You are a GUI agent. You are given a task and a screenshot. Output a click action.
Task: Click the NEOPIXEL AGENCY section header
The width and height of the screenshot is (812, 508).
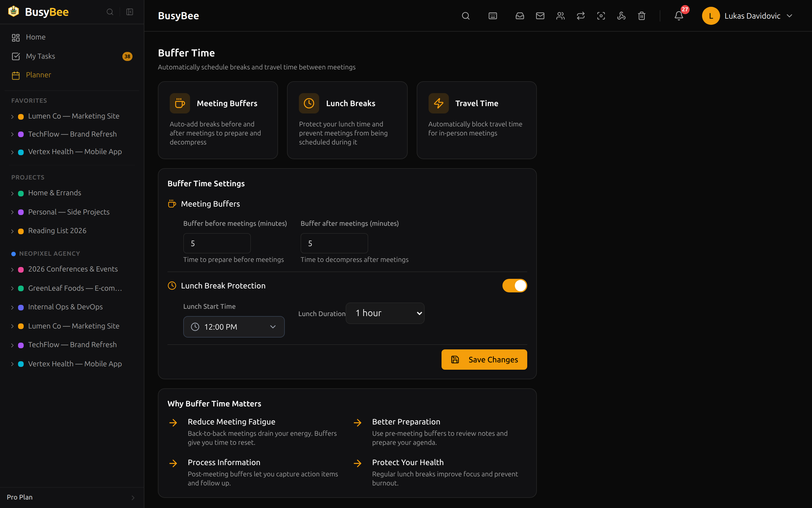[50, 254]
